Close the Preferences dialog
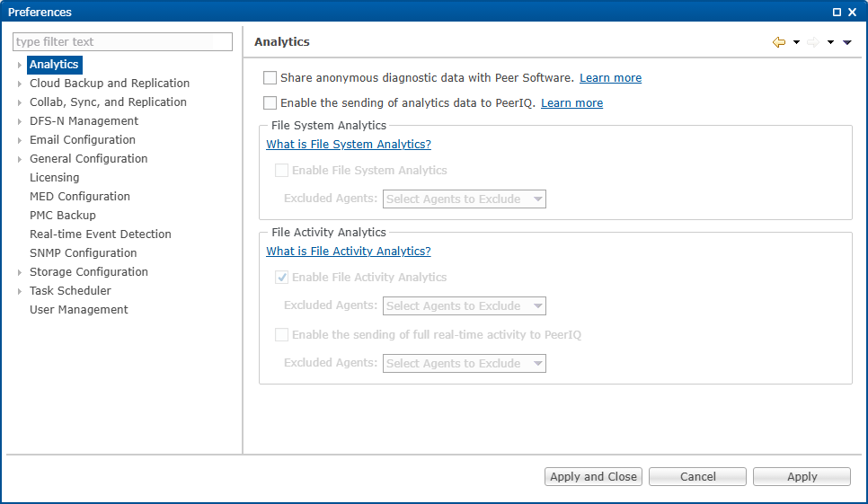The image size is (868, 504). tap(853, 13)
